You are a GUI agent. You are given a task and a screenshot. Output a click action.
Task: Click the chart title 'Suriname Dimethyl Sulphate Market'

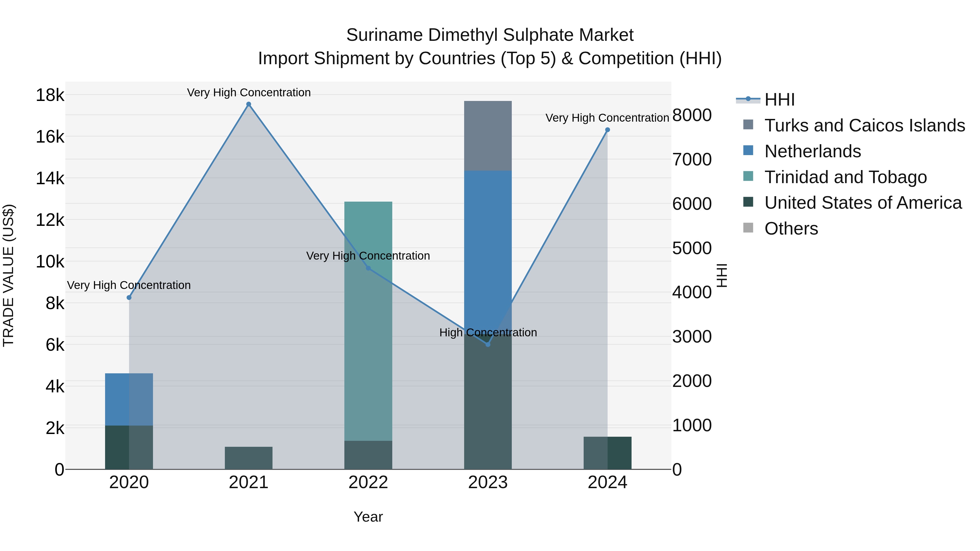490,35
